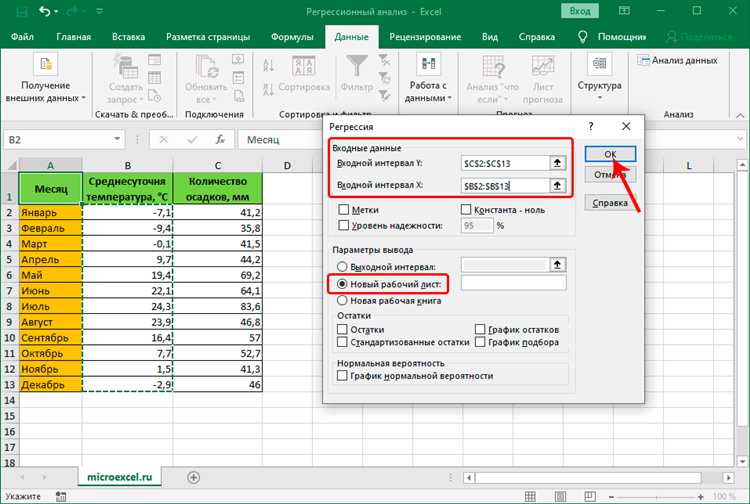Click the macro record status bar icon
Screen dimensions: 750x504
click(61, 496)
